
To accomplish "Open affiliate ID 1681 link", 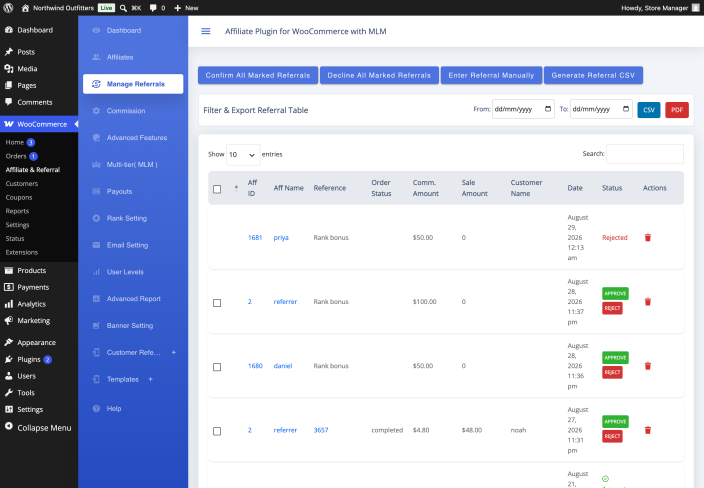I will pos(255,237).
